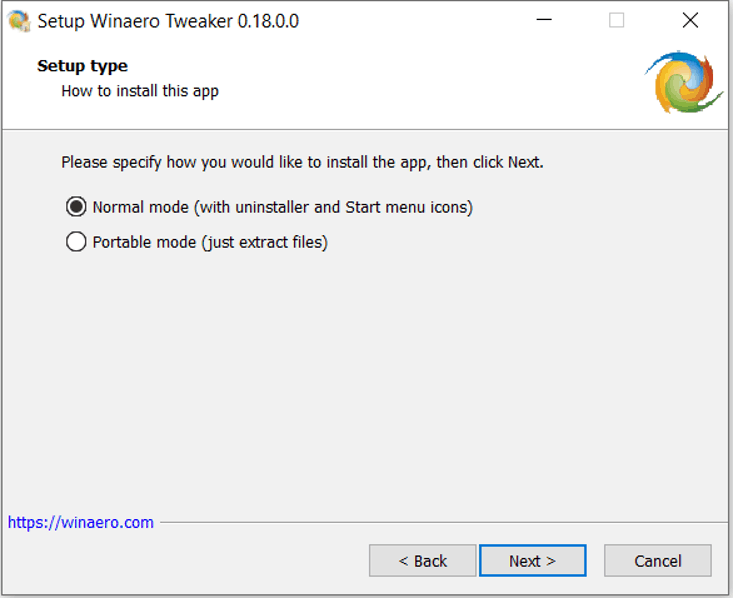
Task: Click the 'Portable mode (just extract files)' label
Action: 210,242
